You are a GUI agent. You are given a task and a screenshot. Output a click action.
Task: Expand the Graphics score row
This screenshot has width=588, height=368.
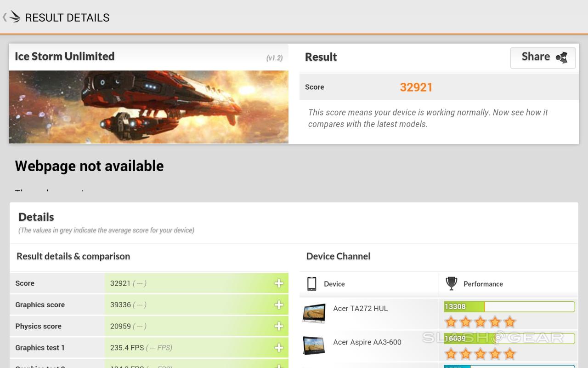[279, 305]
